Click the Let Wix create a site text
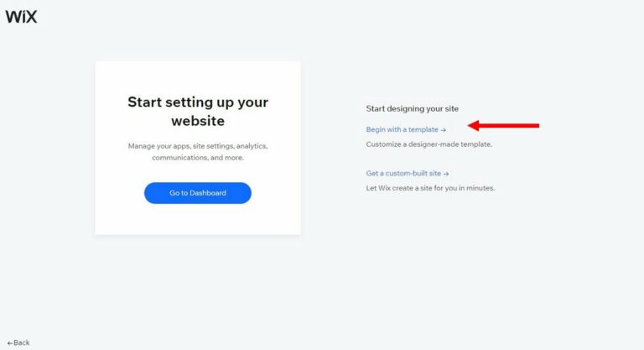The width and height of the screenshot is (644, 350). pos(430,188)
